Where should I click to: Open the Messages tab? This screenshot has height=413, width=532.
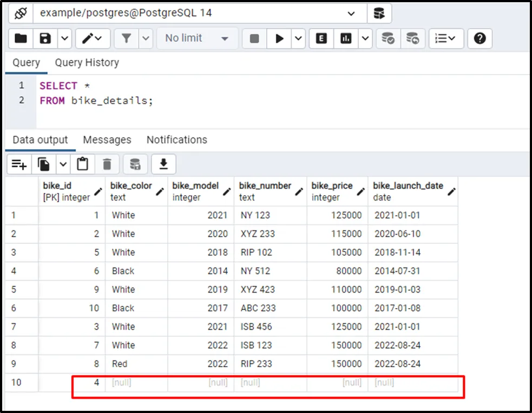(x=107, y=140)
